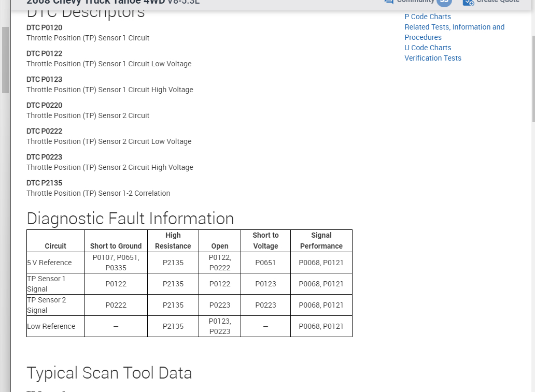Click the Create Quote icon

point(469,2)
